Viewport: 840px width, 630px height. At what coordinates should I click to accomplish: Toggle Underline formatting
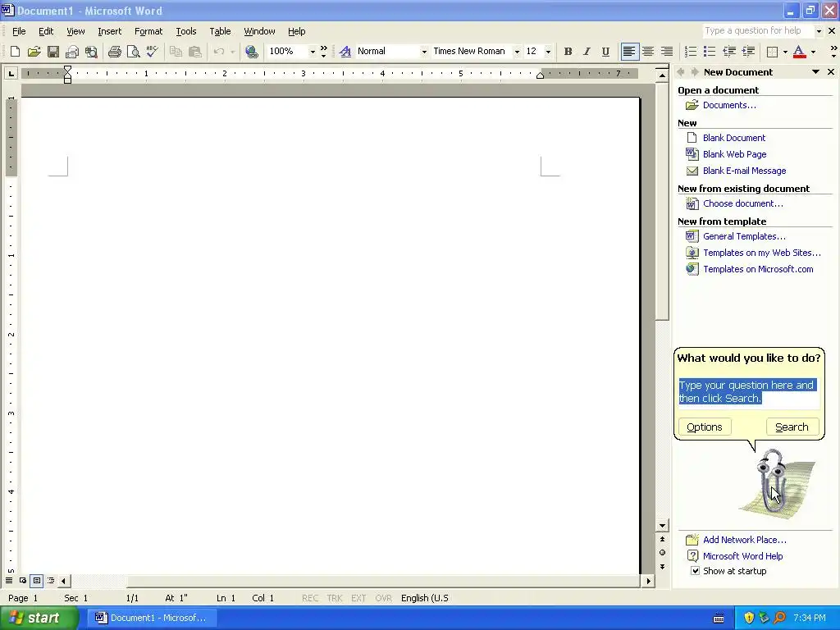click(605, 52)
